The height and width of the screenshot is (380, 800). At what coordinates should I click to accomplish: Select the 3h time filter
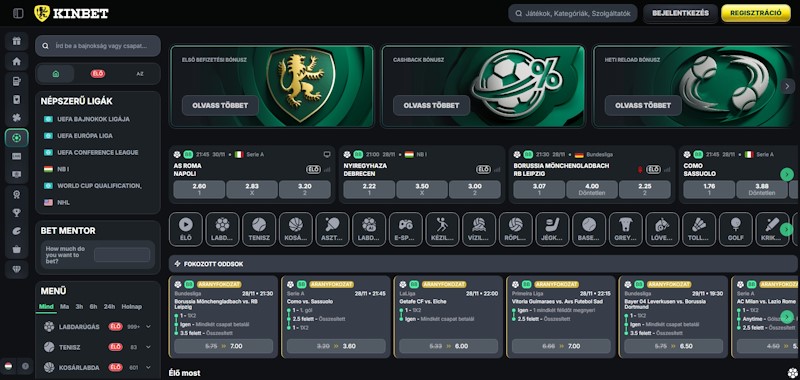pos(79,307)
